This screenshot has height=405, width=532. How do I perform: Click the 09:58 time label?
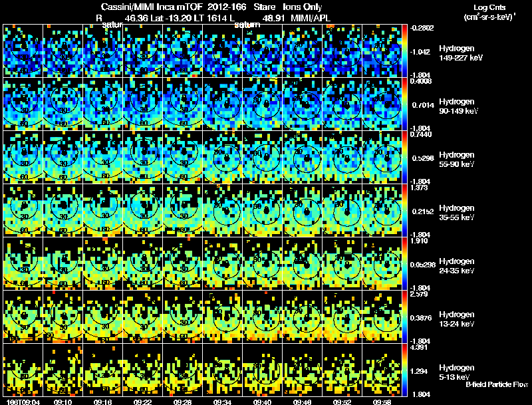pos(382,402)
